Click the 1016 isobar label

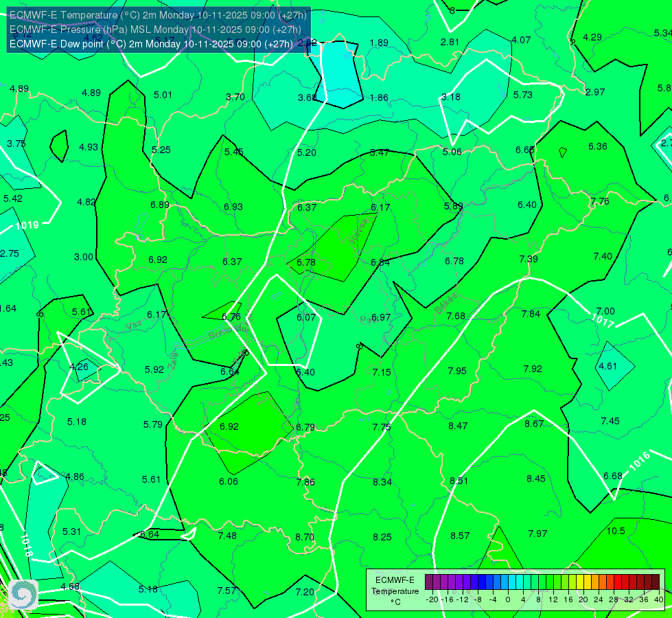[640, 461]
